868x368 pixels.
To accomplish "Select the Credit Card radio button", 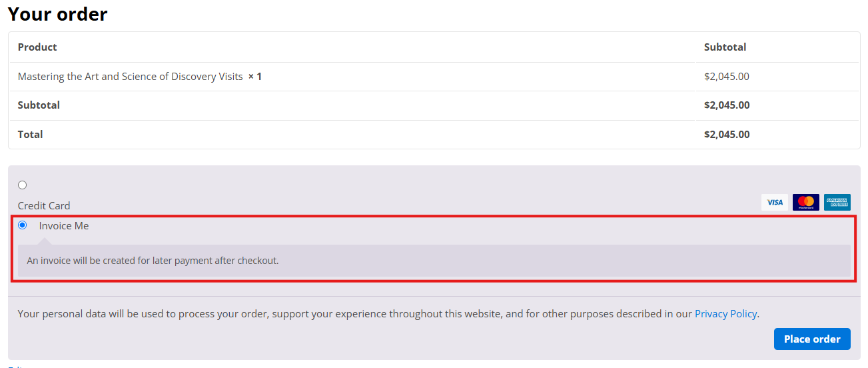I will [x=23, y=185].
